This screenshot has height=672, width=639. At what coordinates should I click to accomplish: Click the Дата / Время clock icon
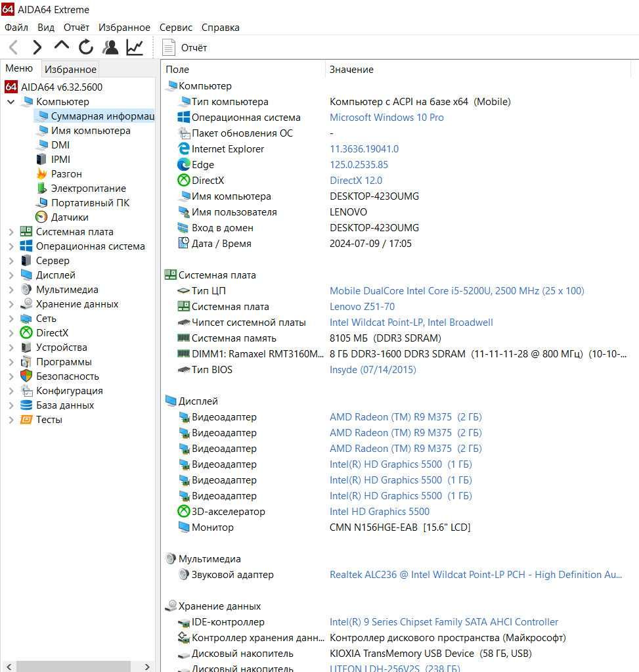(x=183, y=243)
